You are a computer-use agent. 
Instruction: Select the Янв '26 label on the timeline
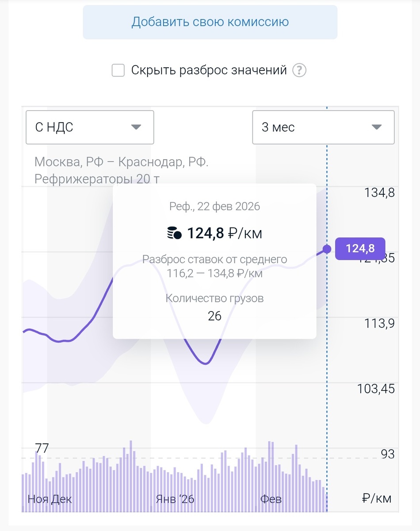point(175,499)
